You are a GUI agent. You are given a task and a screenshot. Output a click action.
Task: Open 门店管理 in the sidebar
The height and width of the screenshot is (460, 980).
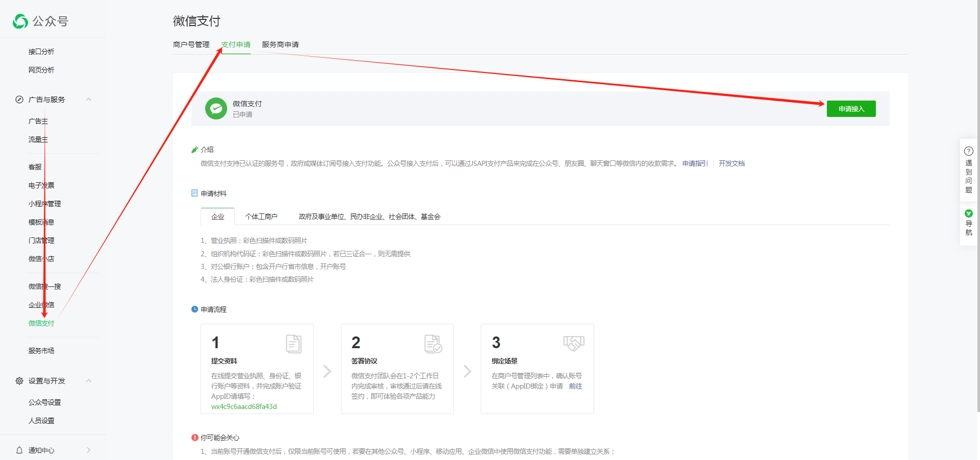[x=41, y=240]
